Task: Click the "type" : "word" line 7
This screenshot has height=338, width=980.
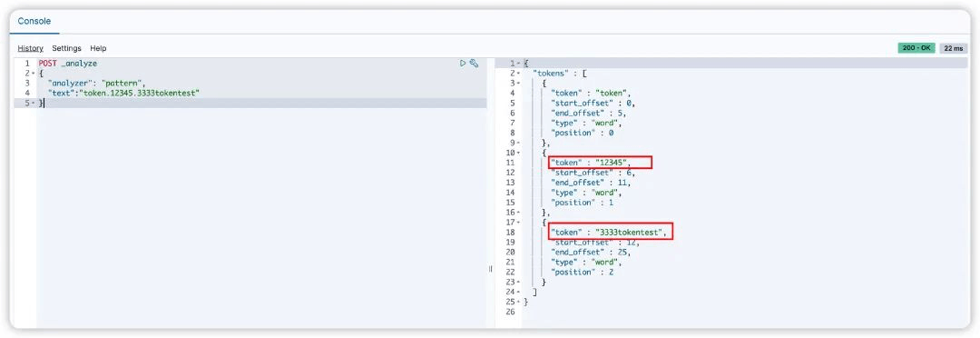Action: point(586,123)
